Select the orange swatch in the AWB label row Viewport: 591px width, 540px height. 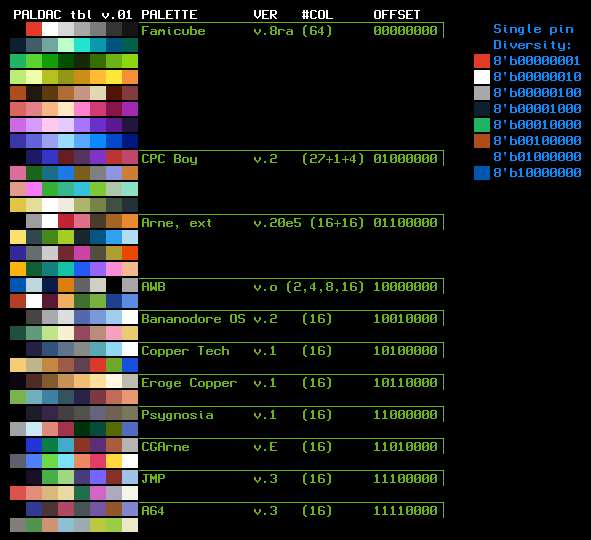(66, 285)
